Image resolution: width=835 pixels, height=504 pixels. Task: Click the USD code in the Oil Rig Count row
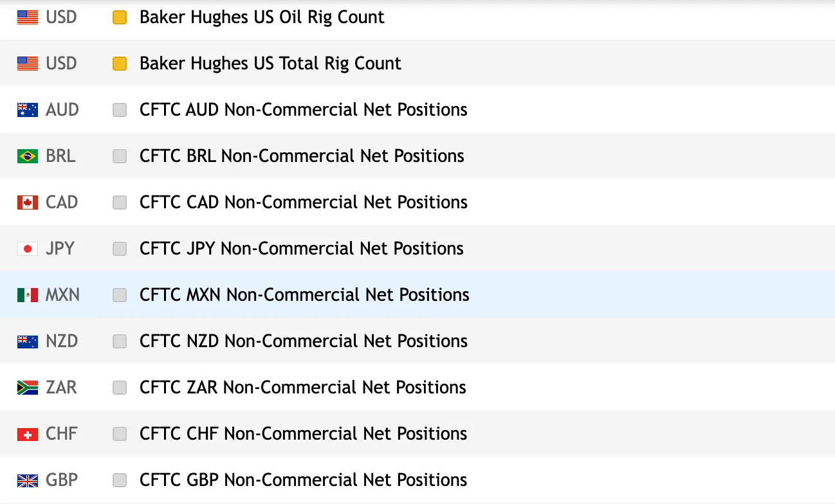62,17
